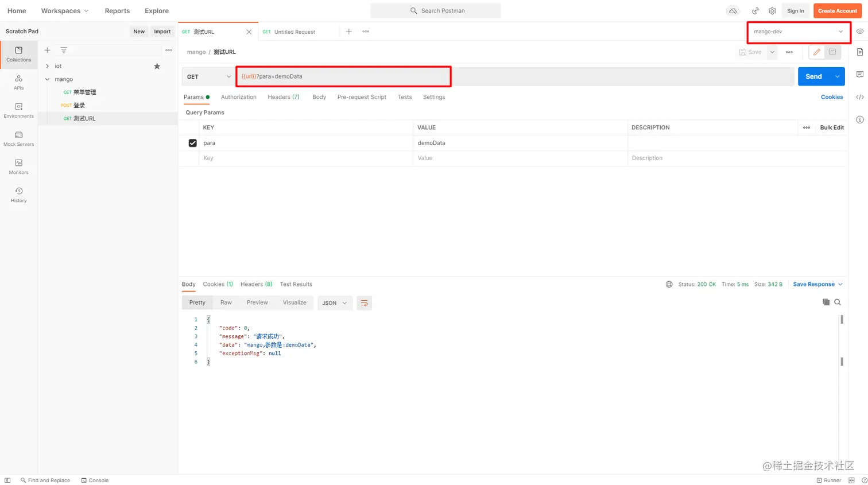Image resolution: width=868 pixels, height=485 pixels.
Task: Open the JSON response format dropdown
Action: [335, 303]
